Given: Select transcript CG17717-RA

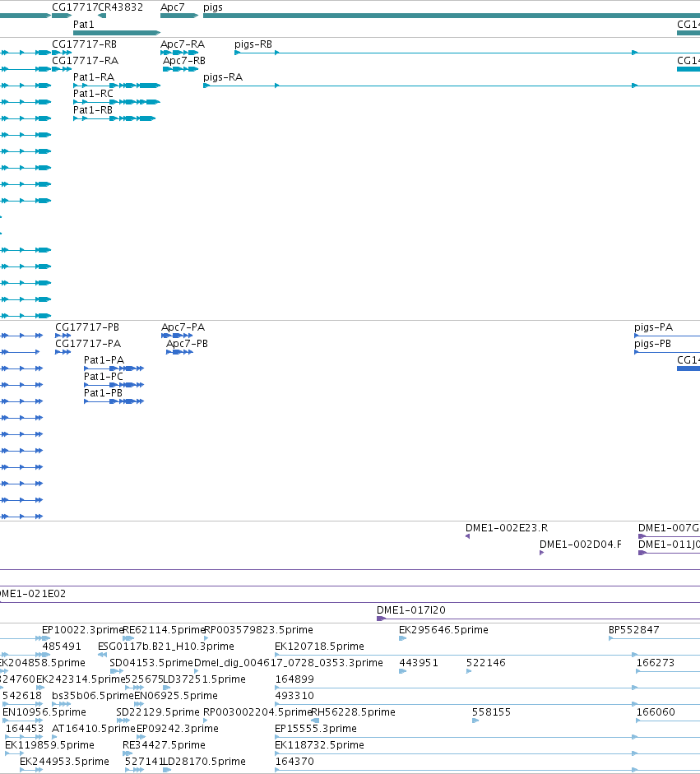Looking at the screenshot, I should click(x=85, y=61).
